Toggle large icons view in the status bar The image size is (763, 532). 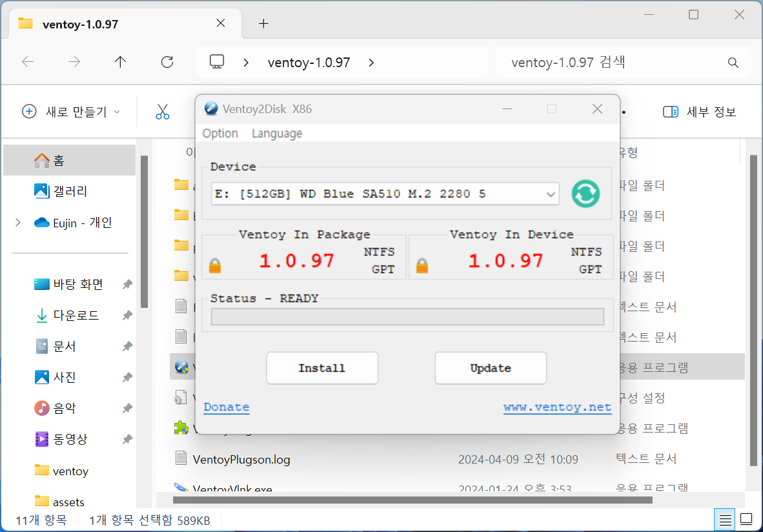746,519
